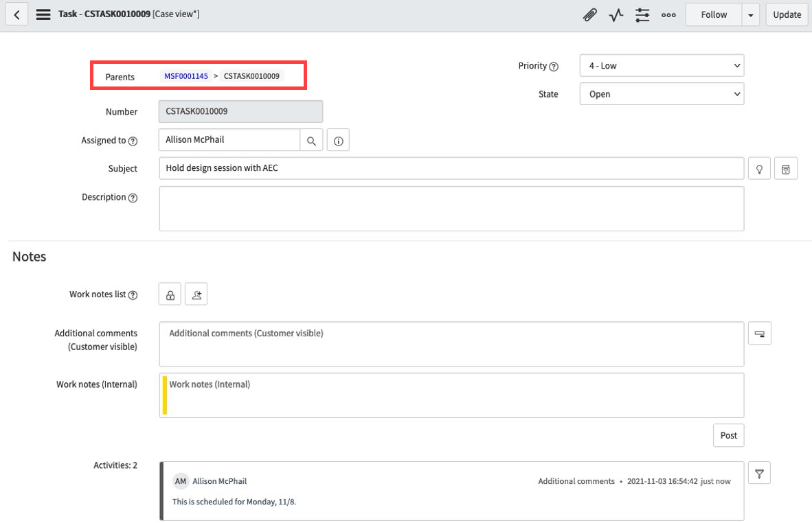Select the comment "This is scheduled for Monday, 11/8."
The image size is (812, 523).
[x=234, y=502]
